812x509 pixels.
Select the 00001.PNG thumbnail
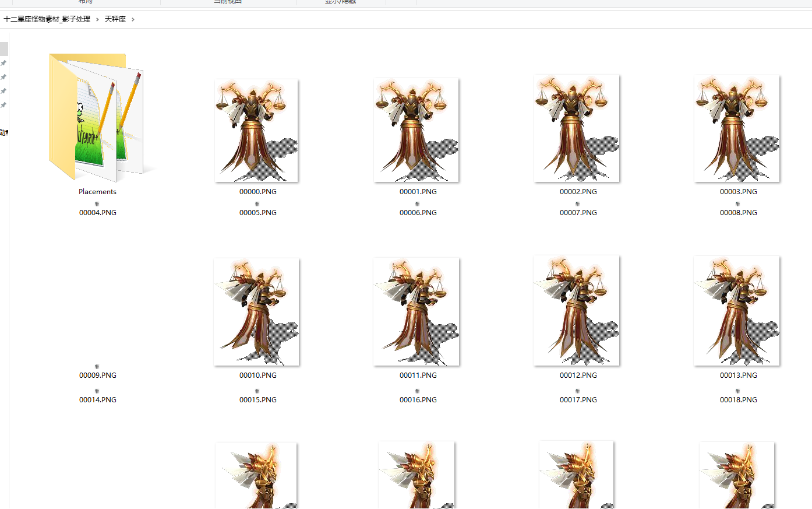(416, 130)
